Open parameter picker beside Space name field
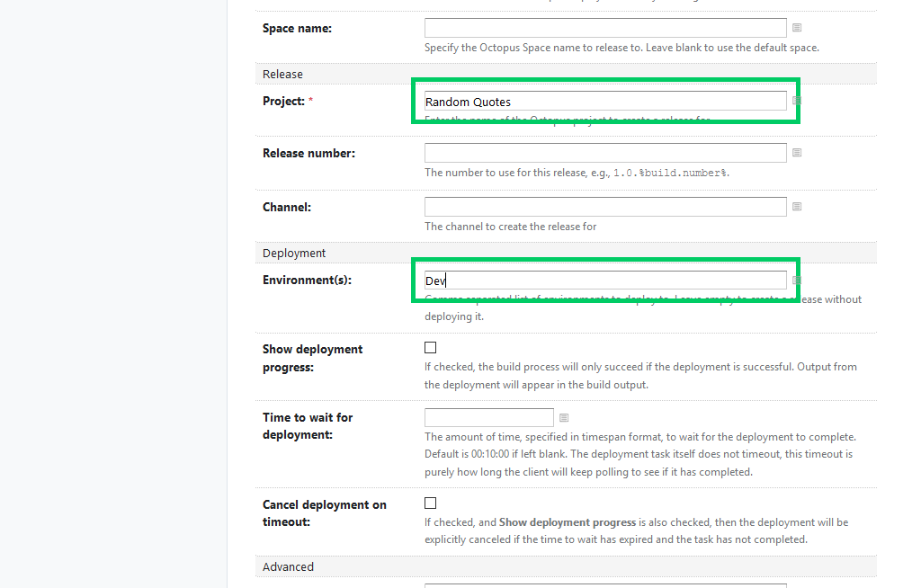The width and height of the screenshot is (921, 588). coord(797,28)
